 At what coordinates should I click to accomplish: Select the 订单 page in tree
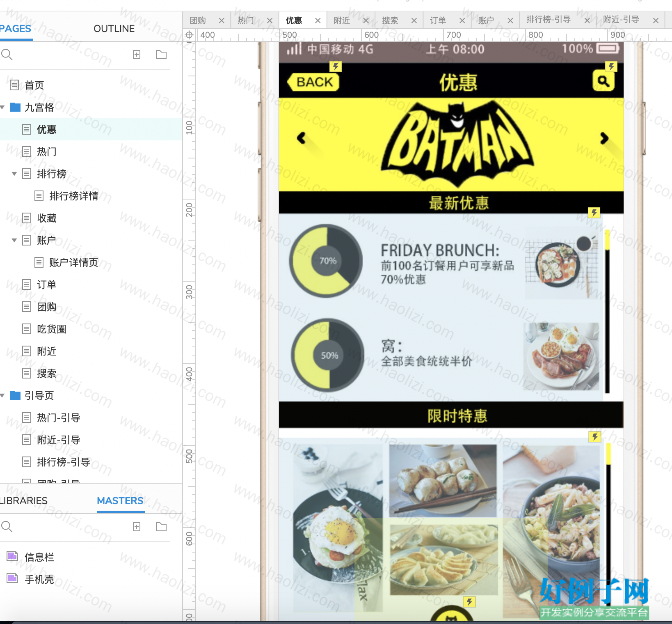(47, 285)
